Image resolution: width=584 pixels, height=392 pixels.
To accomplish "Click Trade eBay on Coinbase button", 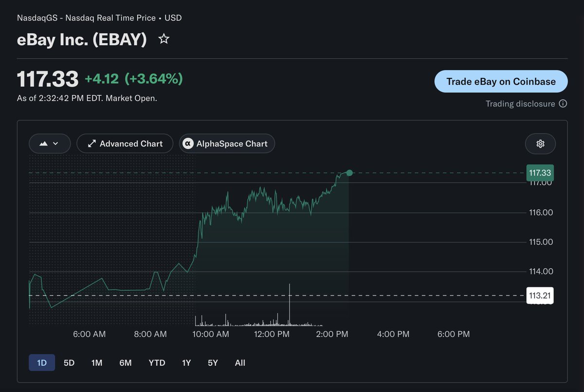I will point(501,81).
